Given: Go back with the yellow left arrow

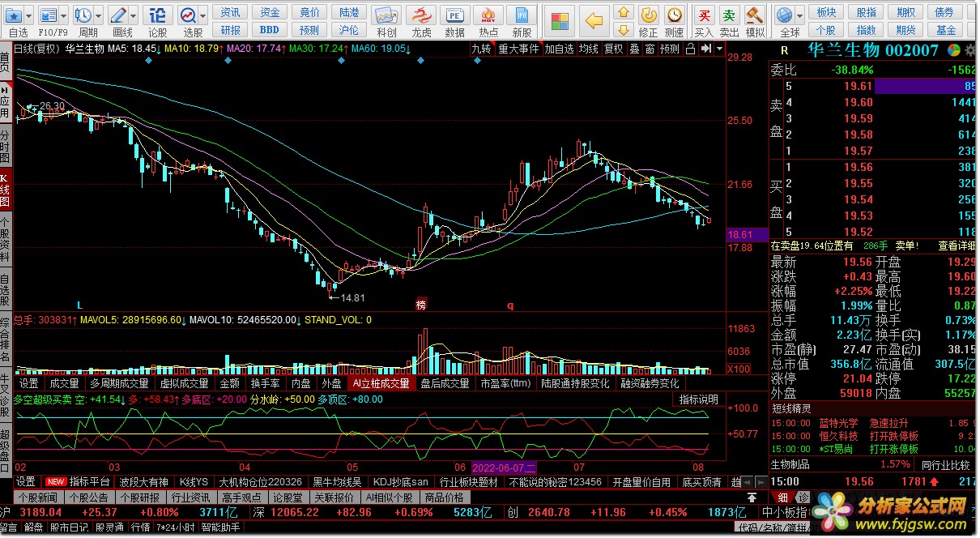Looking at the screenshot, I should click(595, 20).
